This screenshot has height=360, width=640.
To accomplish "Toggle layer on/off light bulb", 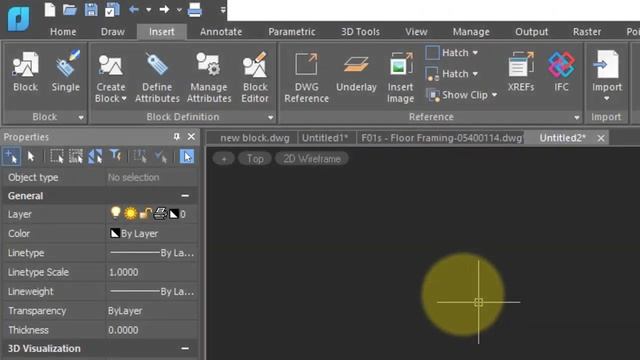I will [116, 213].
